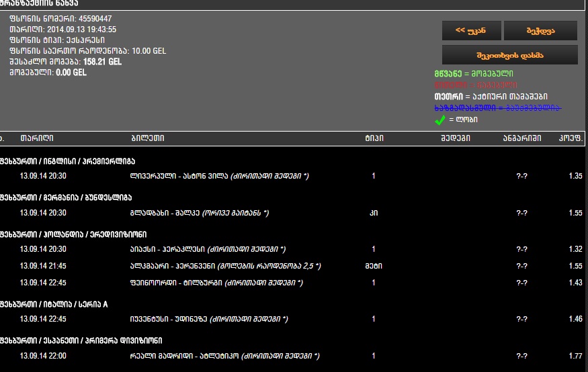Open the რეალი მადრიდი - ატლეტიკო match
Viewport: 588px width, 372px height.
point(224,356)
